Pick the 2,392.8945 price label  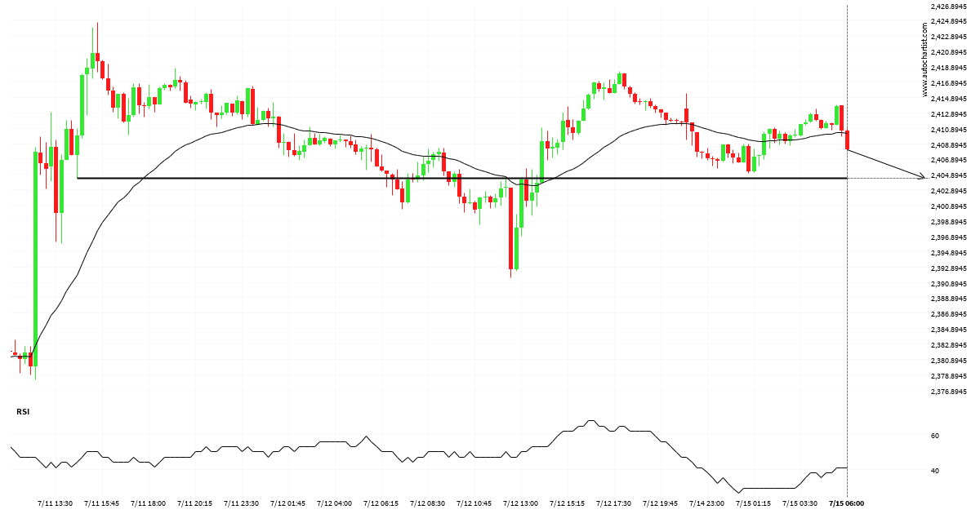[x=948, y=269]
